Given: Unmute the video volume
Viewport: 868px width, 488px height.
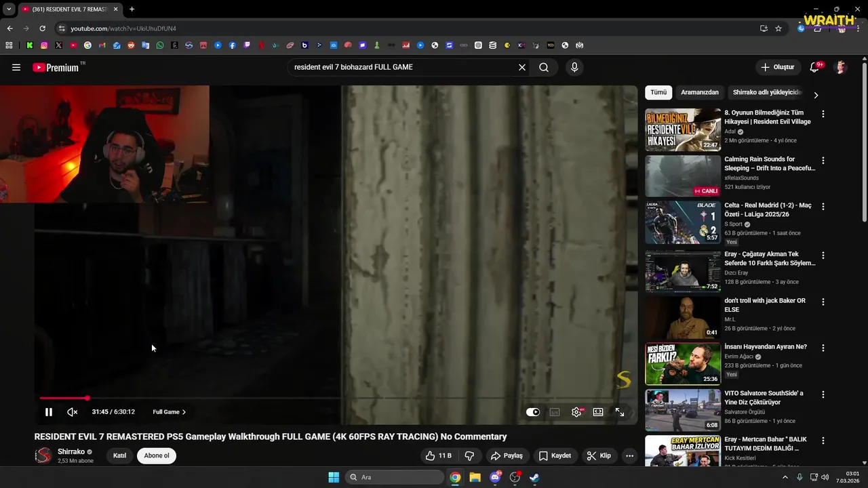Looking at the screenshot, I should tap(73, 412).
